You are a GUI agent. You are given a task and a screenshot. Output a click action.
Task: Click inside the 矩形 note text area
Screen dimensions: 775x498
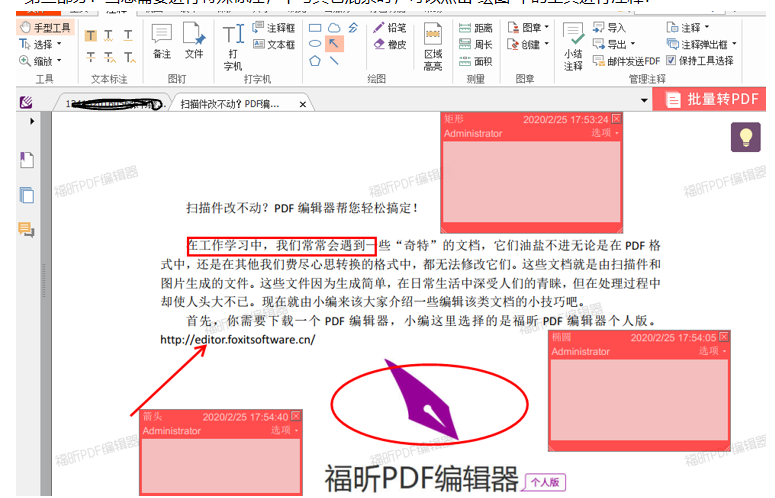(531, 182)
